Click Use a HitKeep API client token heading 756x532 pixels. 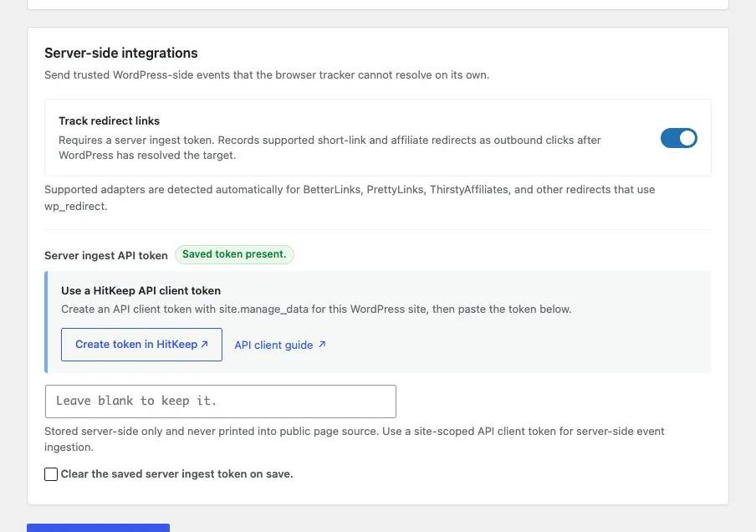pos(140,291)
